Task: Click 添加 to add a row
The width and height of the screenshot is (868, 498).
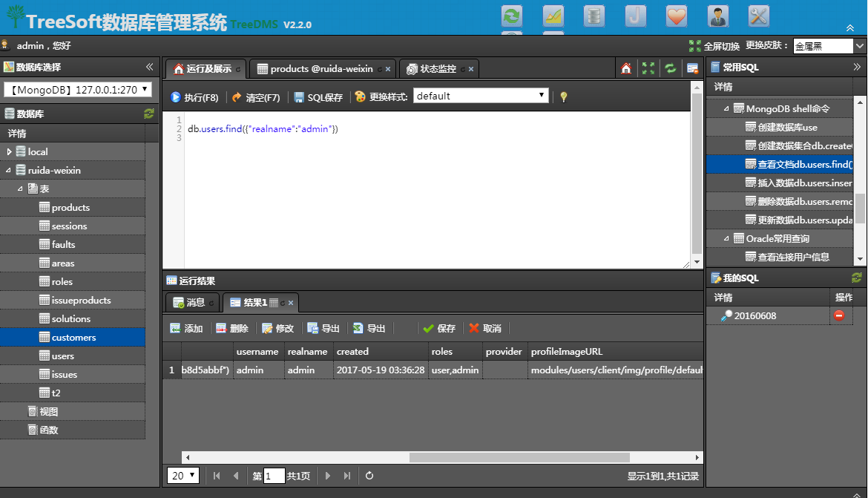Action: (x=186, y=329)
